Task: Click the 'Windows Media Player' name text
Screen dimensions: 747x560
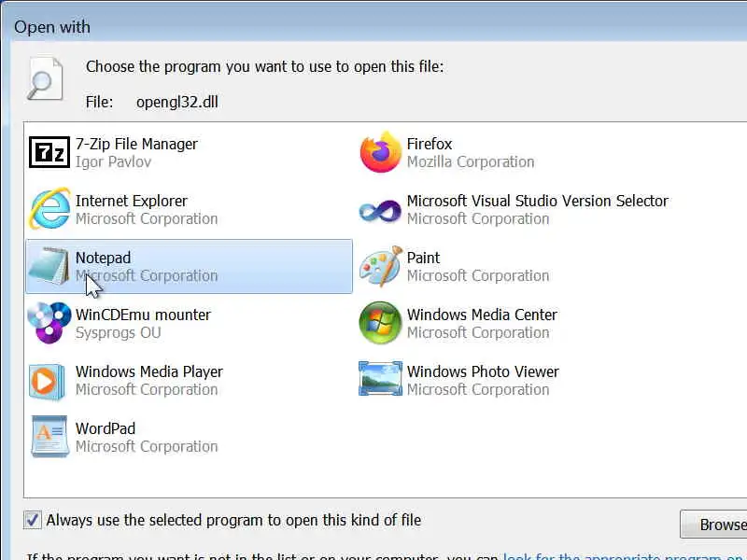Action: [149, 371]
